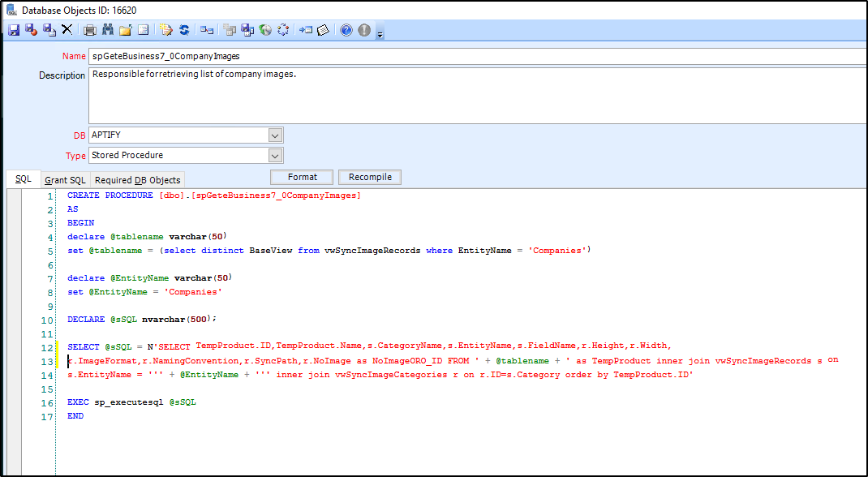Click the Recompile button
The width and height of the screenshot is (868, 477).
tap(370, 177)
